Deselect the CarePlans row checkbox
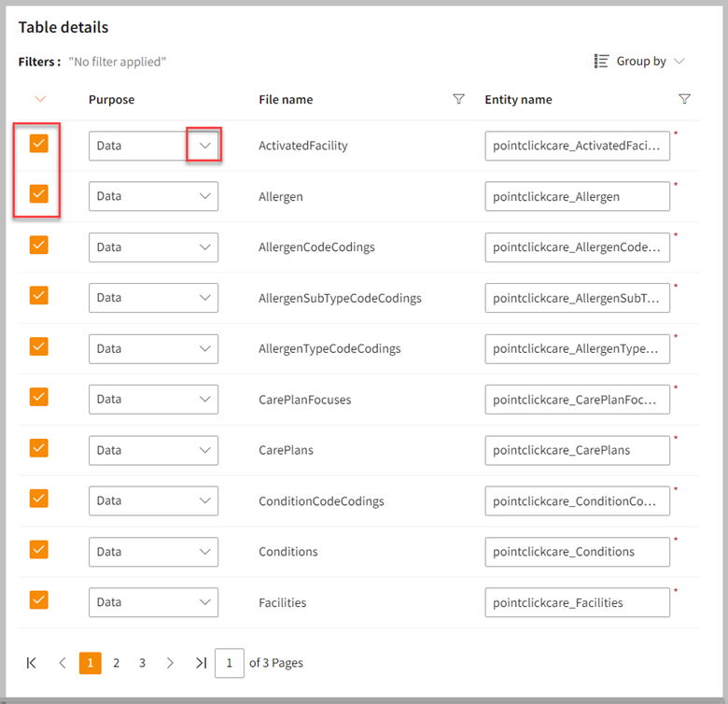The image size is (728, 704). [38, 448]
